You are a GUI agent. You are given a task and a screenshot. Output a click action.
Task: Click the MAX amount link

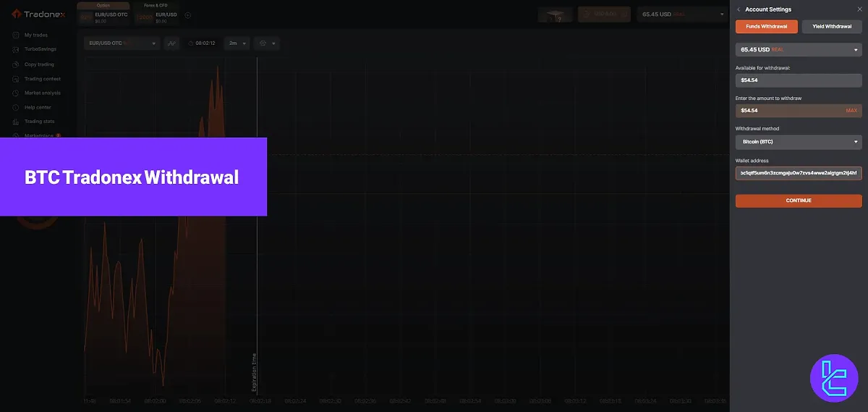tap(851, 111)
